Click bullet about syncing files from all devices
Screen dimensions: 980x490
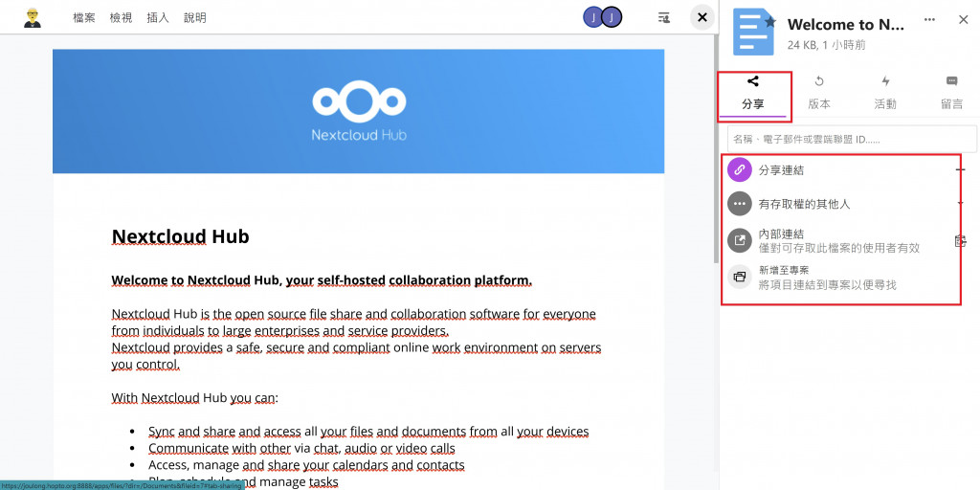(368, 432)
